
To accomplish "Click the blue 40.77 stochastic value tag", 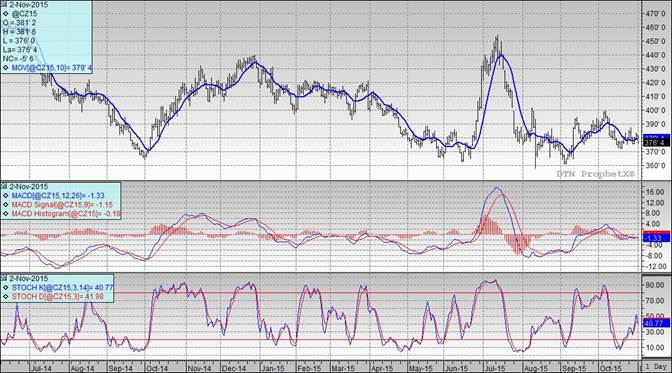I will [655, 323].
